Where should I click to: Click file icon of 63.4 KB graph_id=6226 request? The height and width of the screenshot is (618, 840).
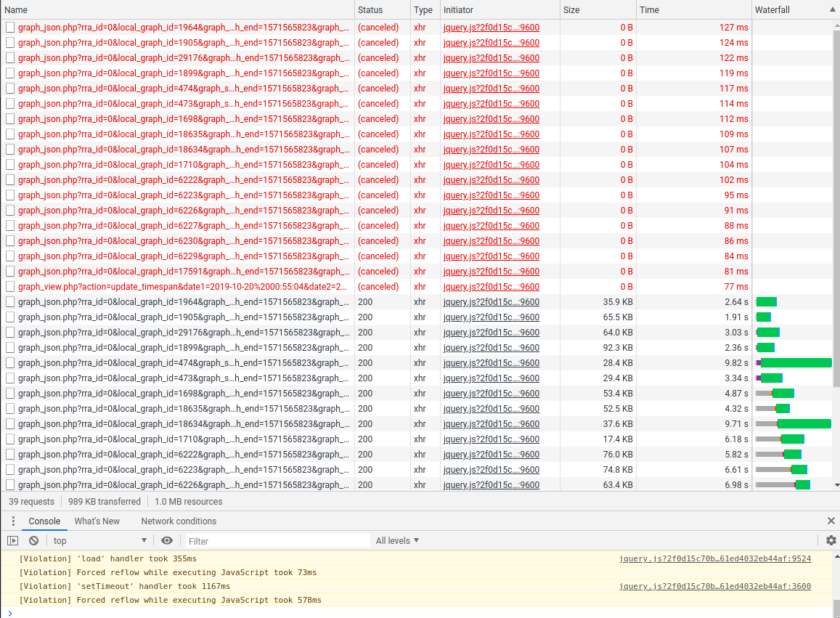click(x=10, y=484)
